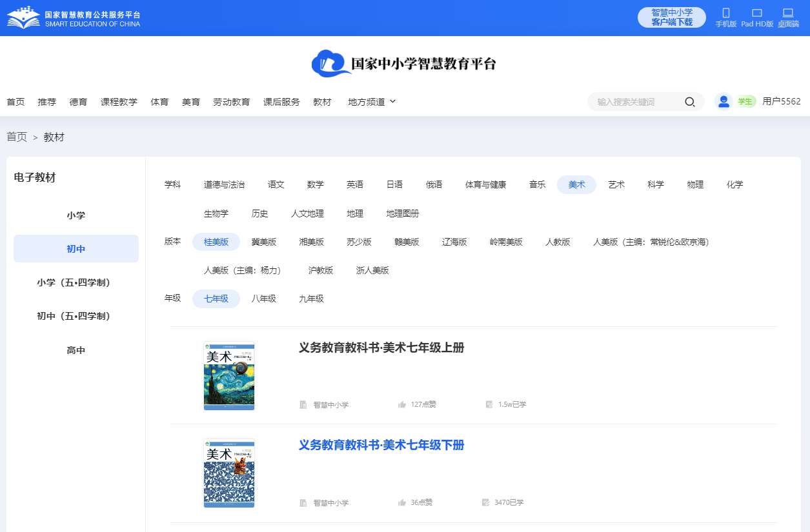This screenshot has width=810, height=532.
Task: Click thumbs-up icon for 127点赞
Action: (402, 405)
